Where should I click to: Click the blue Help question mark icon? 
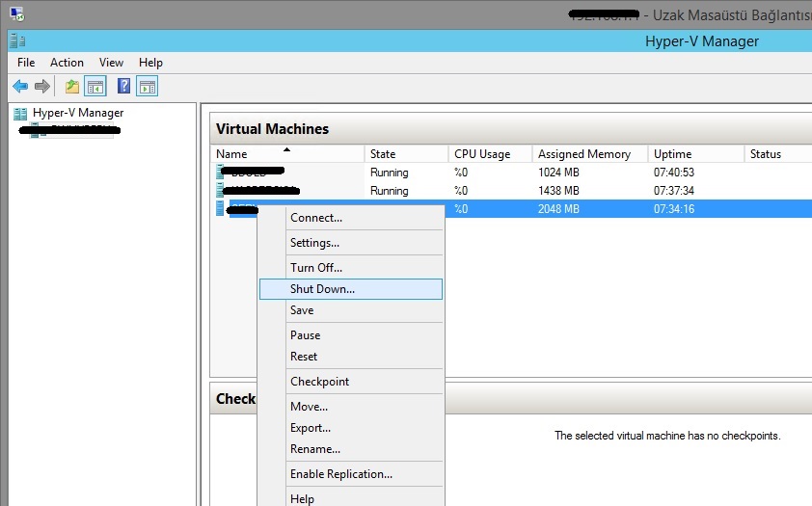coord(123,86)
